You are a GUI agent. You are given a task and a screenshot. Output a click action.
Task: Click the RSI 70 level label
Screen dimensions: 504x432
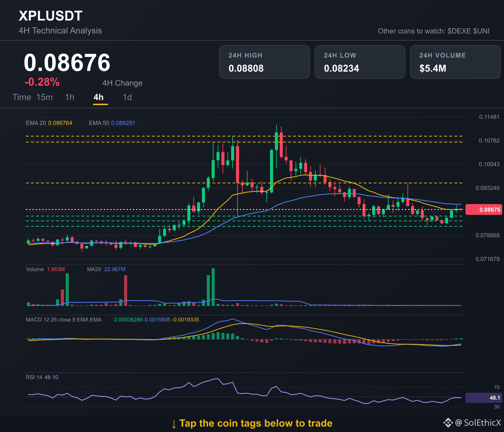click(x=497, y=387)
